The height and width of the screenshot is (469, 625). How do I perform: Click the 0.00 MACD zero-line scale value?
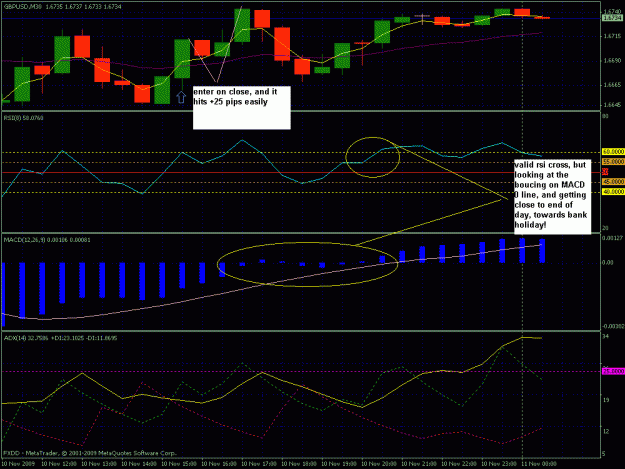coord(608,262)
